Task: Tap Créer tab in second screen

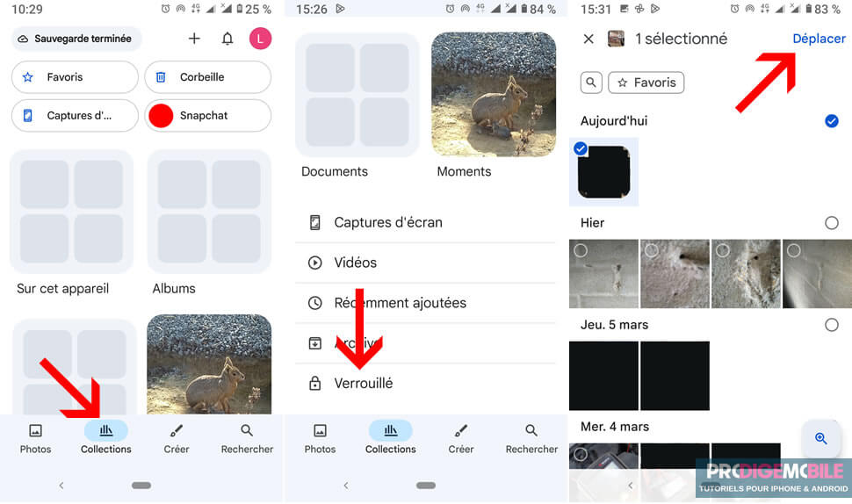Action: (461, 439)
